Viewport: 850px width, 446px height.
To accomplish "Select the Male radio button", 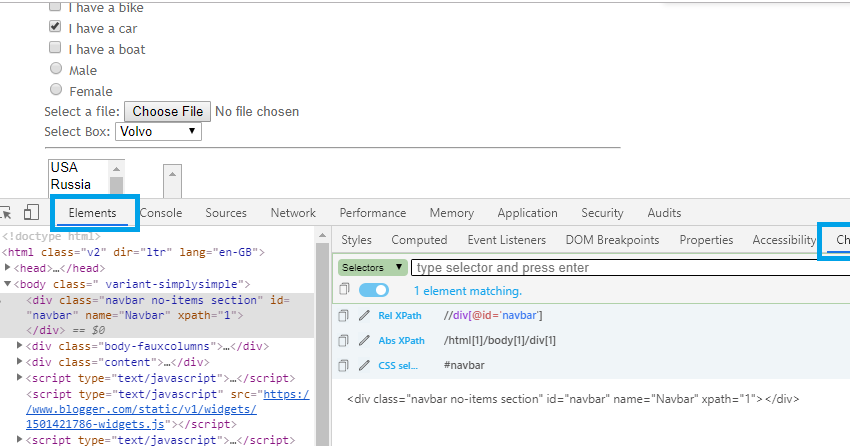I will [56, 68].
